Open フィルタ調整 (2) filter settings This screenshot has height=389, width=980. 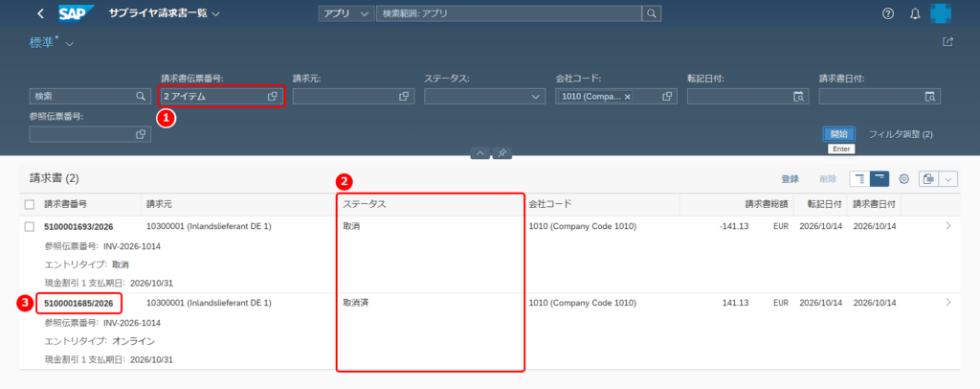(x=901, y=134)
